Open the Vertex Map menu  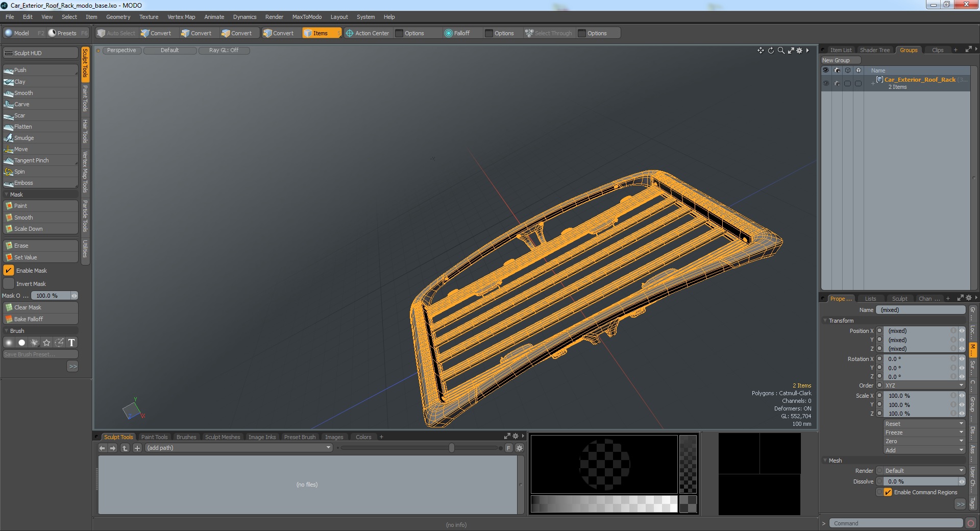pos(181,17)
